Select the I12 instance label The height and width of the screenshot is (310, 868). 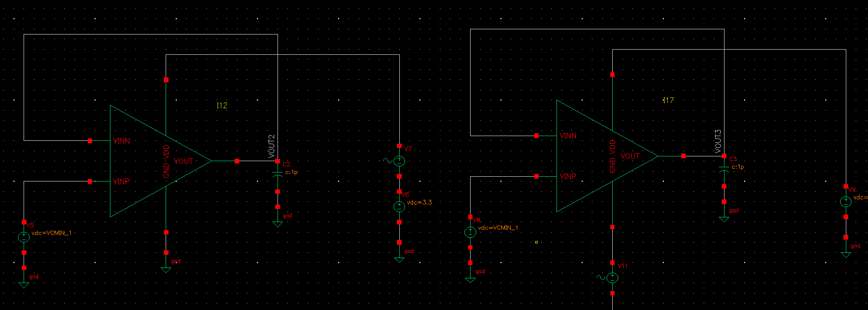tap(222, 105)
